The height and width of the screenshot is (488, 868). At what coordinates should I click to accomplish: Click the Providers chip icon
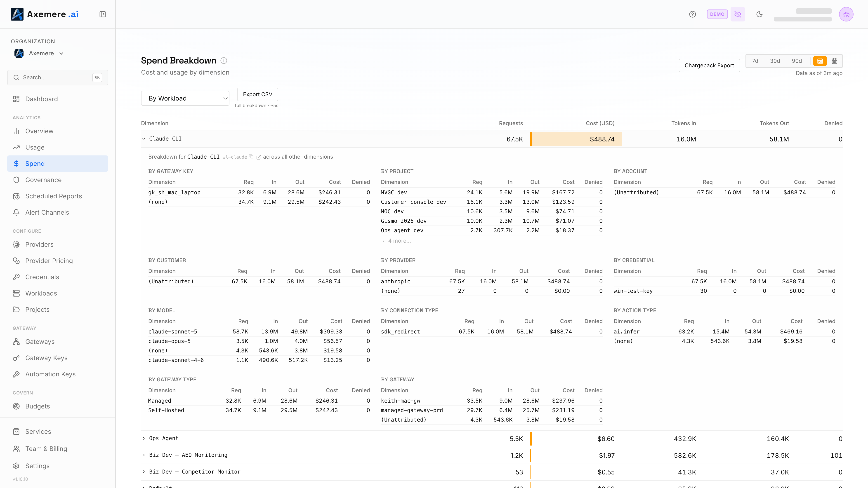point(16,244)
